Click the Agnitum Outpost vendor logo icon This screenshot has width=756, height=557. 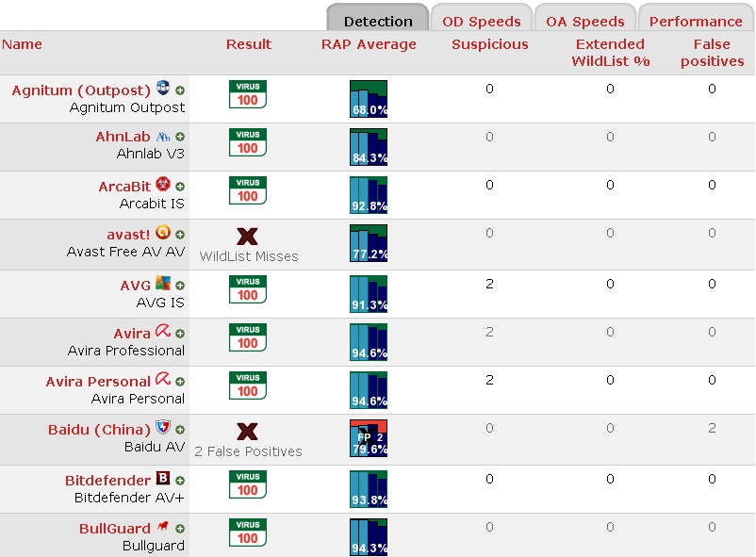pos(163,89)
